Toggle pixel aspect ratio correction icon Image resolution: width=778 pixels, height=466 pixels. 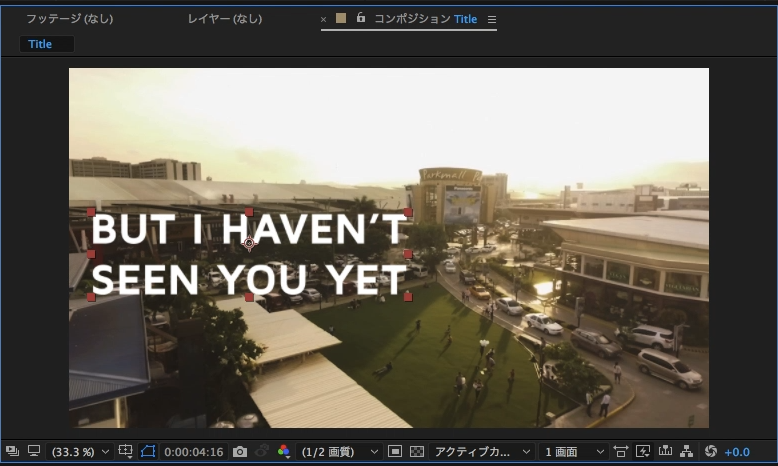(621, 451)
